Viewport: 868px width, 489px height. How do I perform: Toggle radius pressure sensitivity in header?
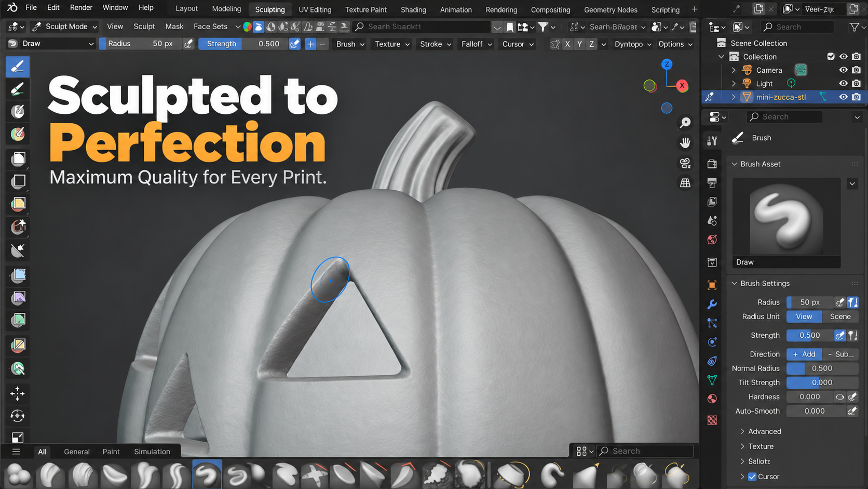pos(188,44)
